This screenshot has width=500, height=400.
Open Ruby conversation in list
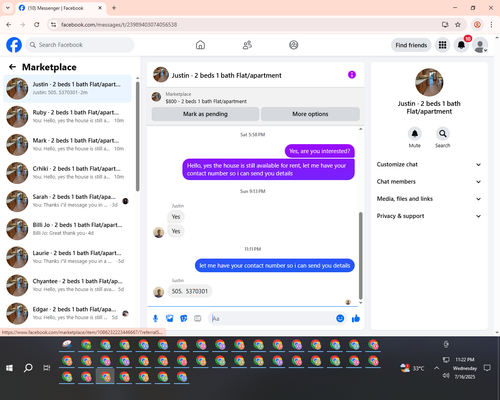click(x=67, y=117)
